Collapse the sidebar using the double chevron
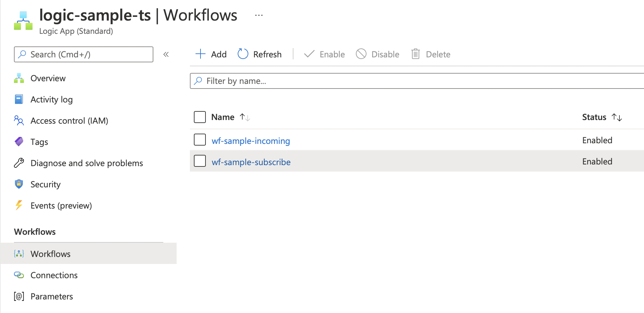 pos(166,54)
